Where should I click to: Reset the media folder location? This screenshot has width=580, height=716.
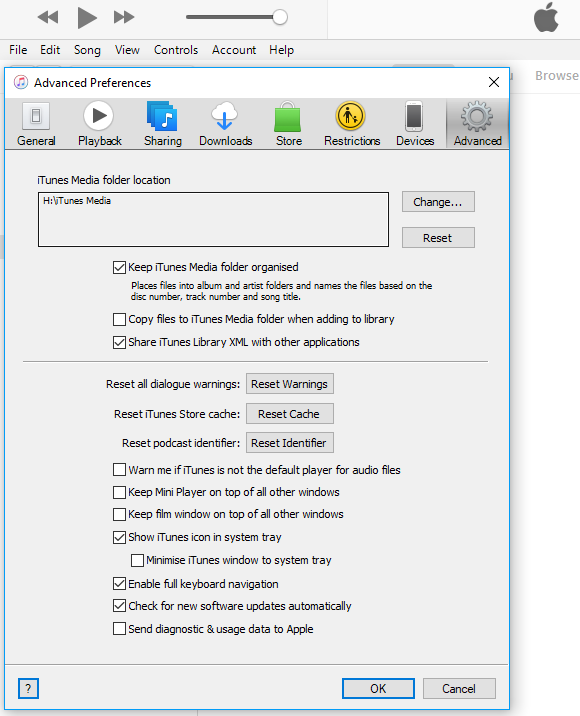[438, 238]
